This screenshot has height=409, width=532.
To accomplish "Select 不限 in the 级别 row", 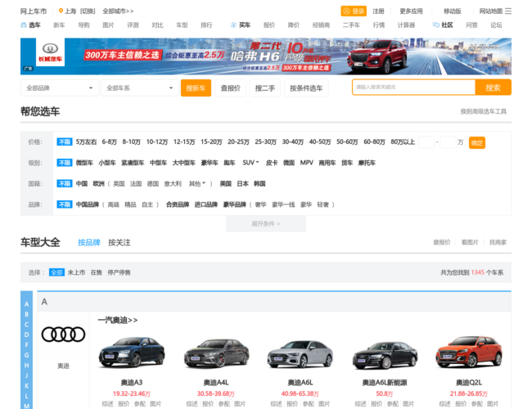I will (65, 163).
